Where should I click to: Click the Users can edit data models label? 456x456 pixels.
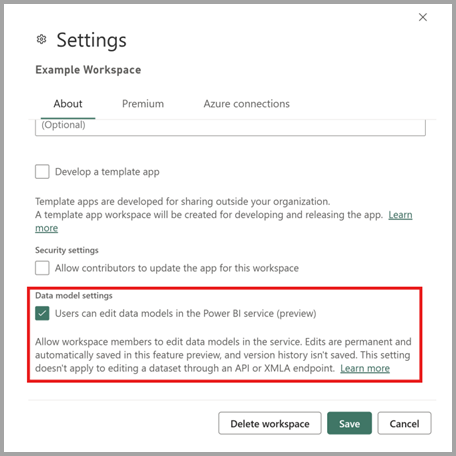click(185, 314)
